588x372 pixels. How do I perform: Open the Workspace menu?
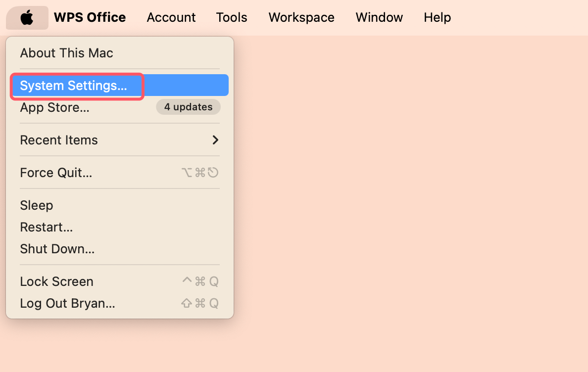[301, 18]
